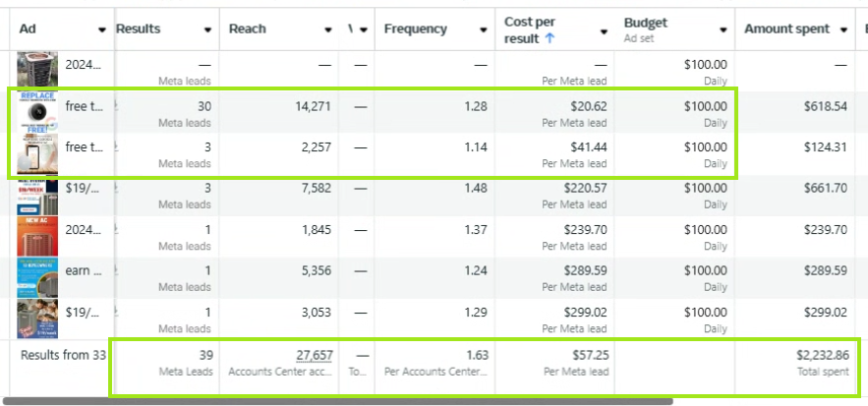Select the top ad thumbnail with no results
This screenshot has width=868, height=406.
click(37, 71)
